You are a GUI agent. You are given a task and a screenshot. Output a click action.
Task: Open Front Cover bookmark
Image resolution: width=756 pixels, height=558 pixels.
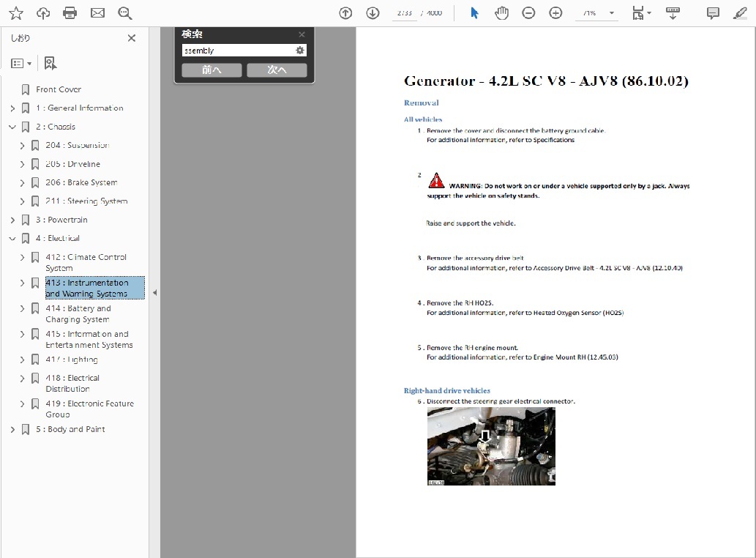(59, 89)
